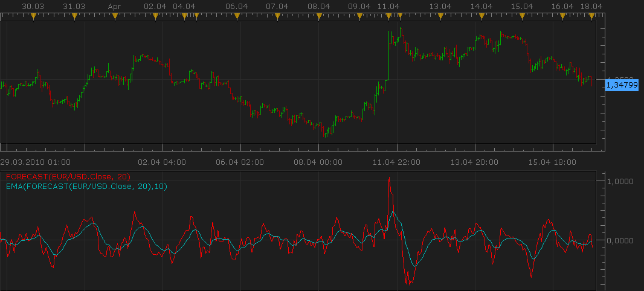
Task: Click the day marker triangle under 14.04
Action: [x=481, y=16]
